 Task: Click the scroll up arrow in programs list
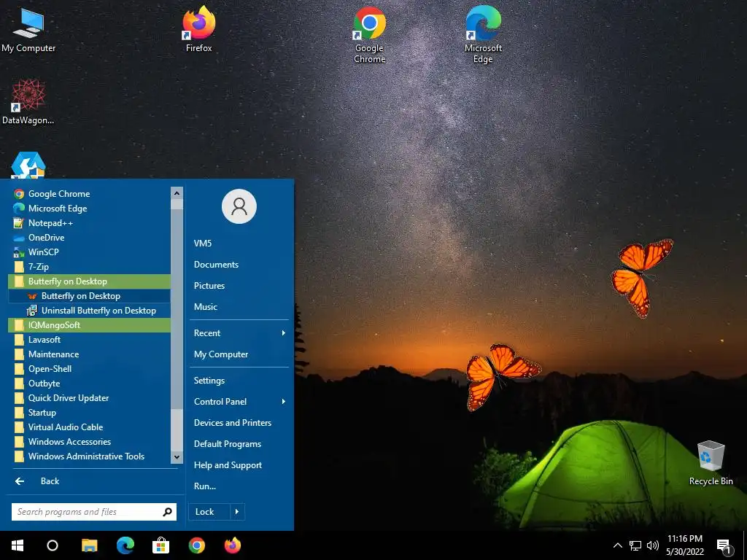pyautogui.click(x=177, y=192)
